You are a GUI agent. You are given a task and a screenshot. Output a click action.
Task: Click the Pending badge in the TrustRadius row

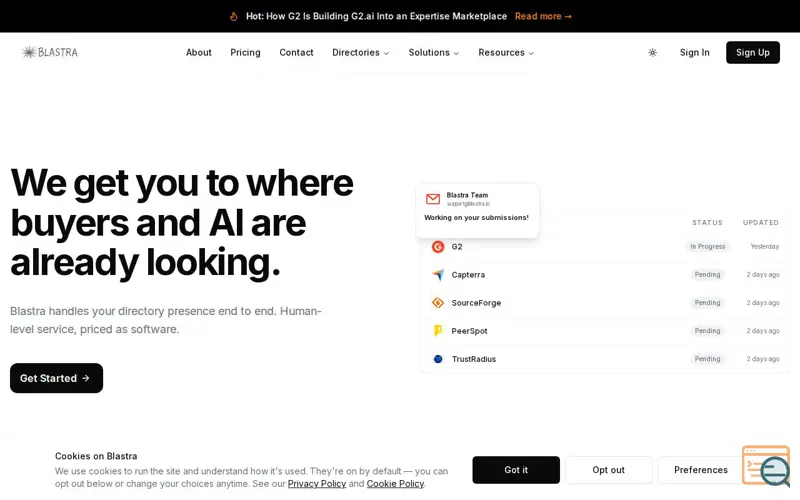[x=707, y=359]
